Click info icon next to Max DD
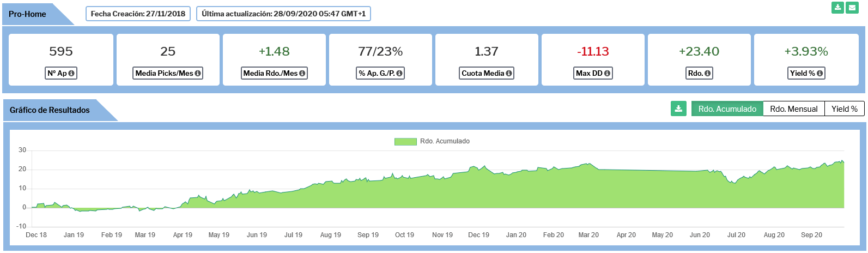 point(607,73)
